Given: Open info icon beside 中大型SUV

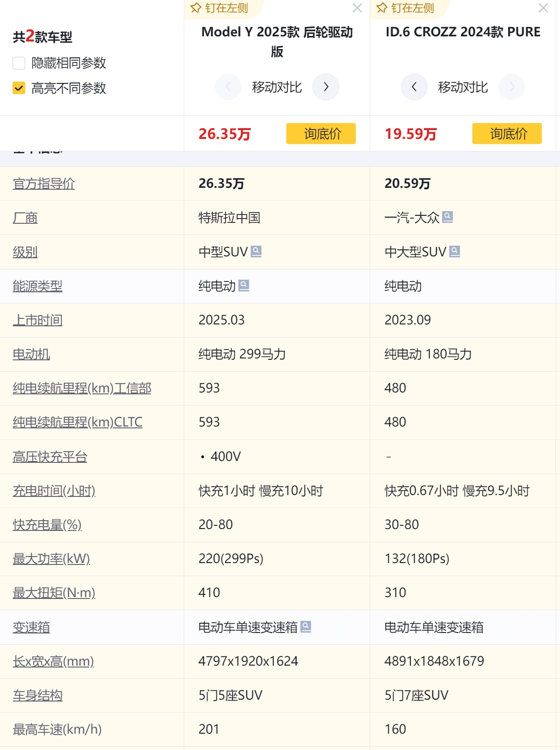Looking at the screenshot, I should [x=455, y=251].
